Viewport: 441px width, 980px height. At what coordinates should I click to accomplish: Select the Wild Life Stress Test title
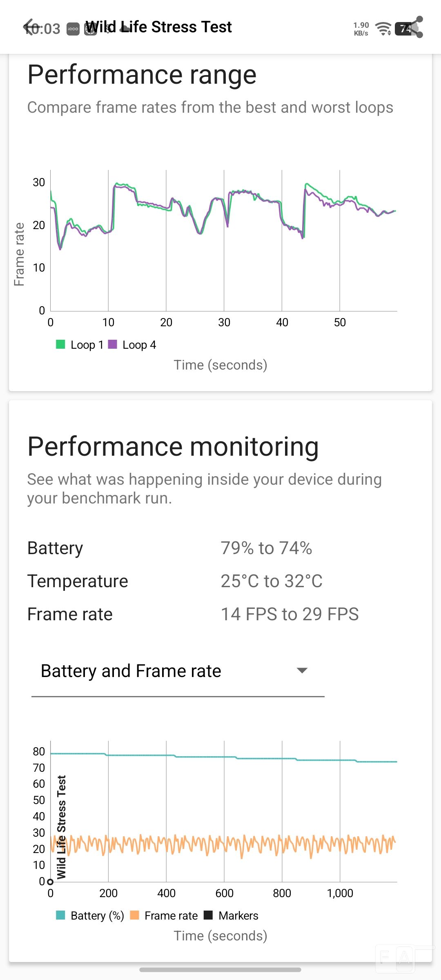(x=158, y=27)
